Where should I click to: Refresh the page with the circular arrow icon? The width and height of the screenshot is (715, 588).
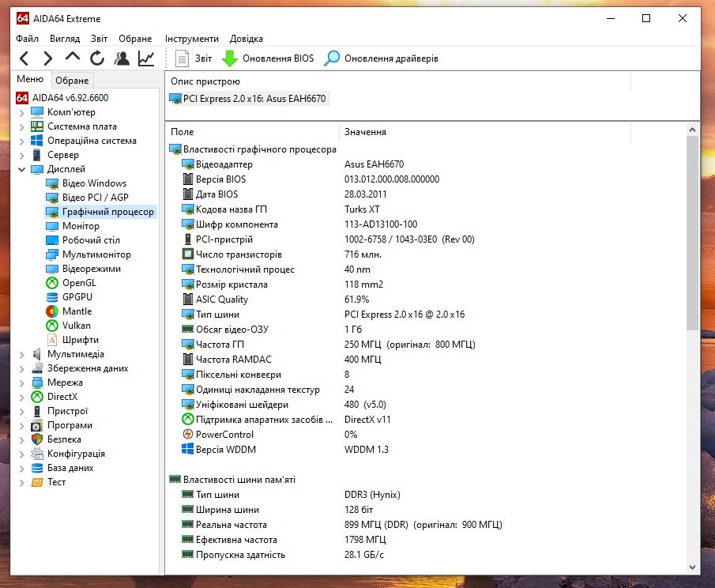[96, 58]
